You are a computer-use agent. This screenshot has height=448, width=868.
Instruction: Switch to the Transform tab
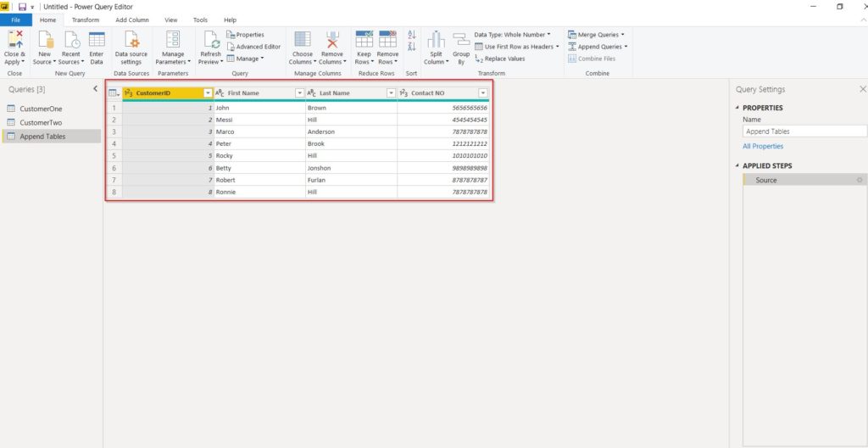[86, 20]
